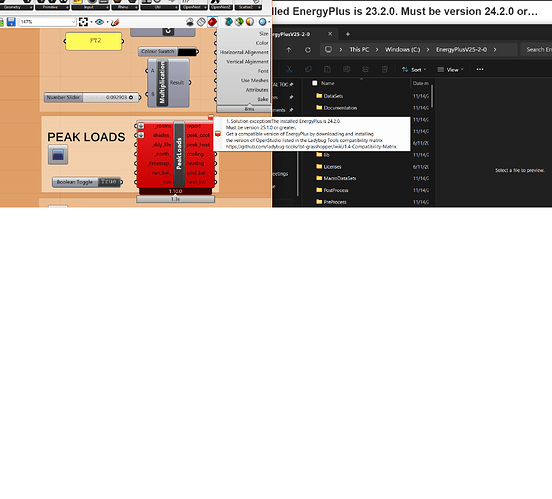
Task: Click the black Colour Swatch
Action: coord(187,52)
